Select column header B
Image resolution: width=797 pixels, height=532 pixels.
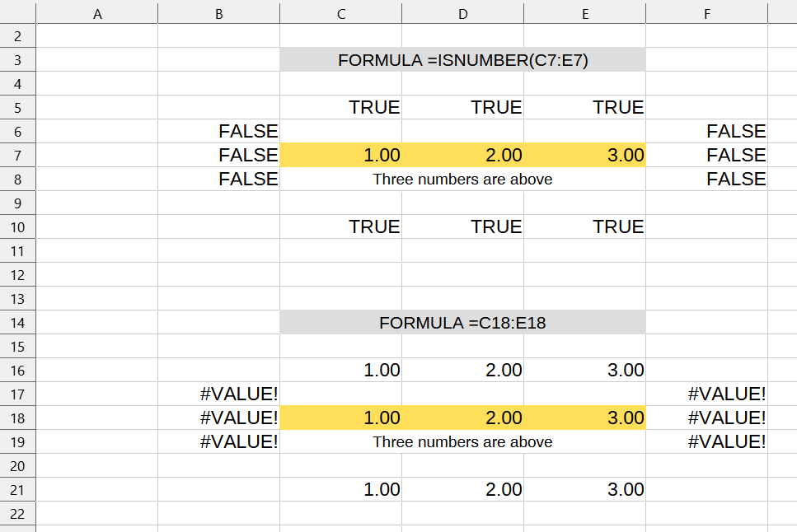tap(218, 12)
